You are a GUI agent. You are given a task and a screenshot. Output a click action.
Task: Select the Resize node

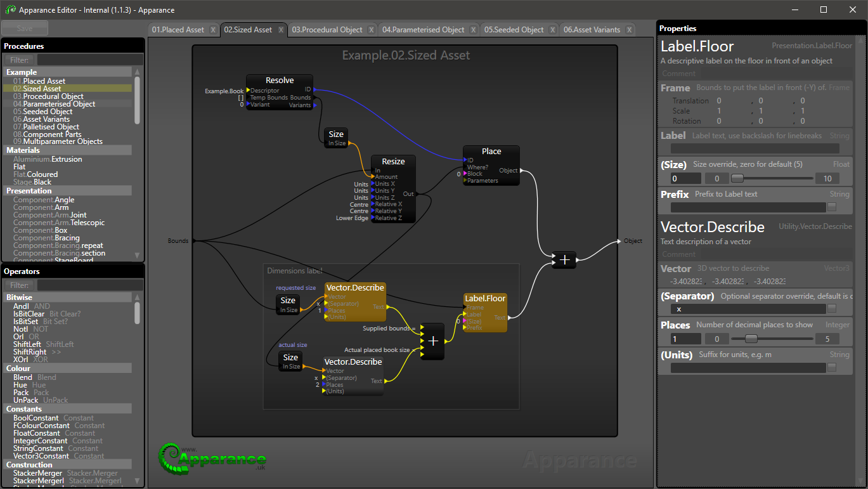point(393,162)
